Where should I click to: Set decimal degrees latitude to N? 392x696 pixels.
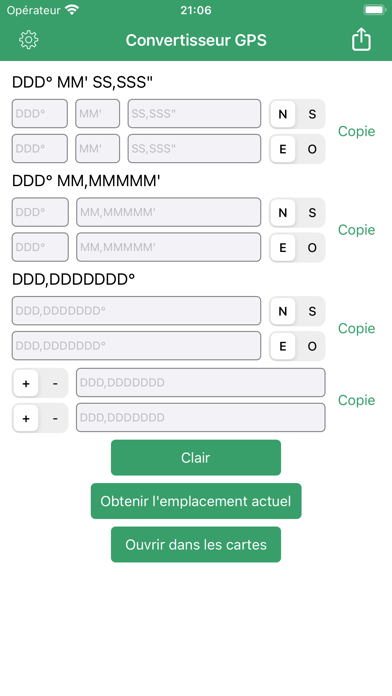click(283, 311)
